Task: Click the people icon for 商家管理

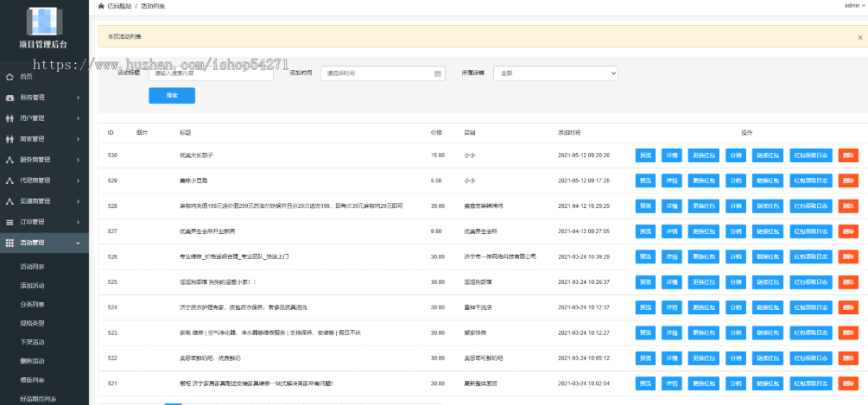Action: click(x=10, y=139)
